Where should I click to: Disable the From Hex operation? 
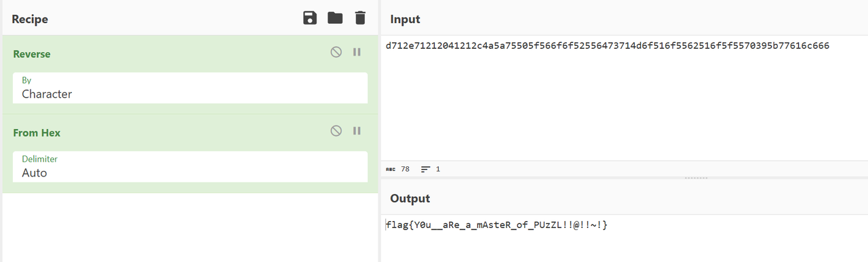[x=336, y=131]
